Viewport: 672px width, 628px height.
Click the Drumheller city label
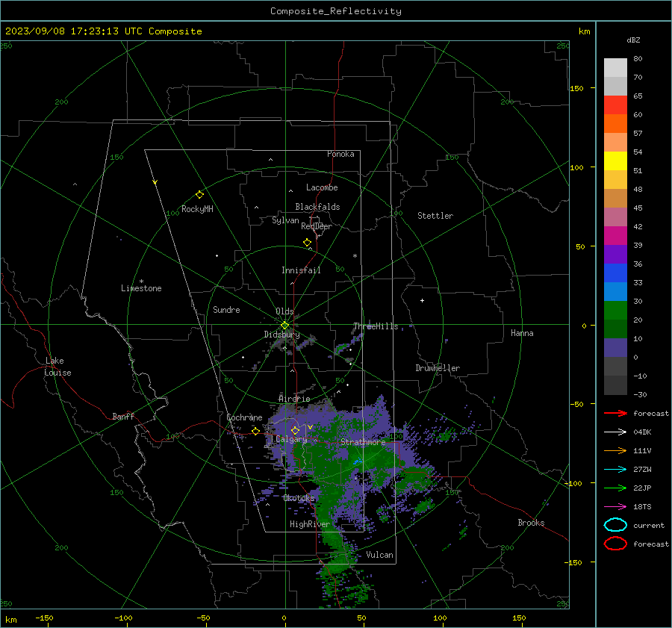pos(438,368)
